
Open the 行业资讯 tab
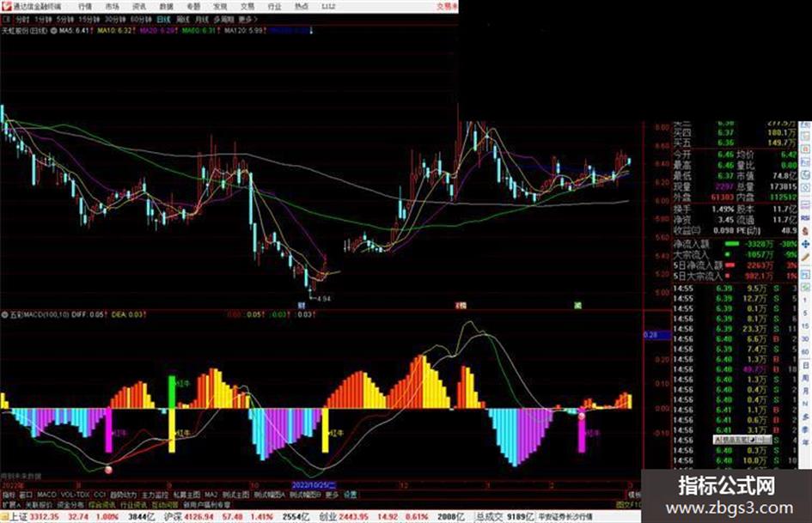point(133,504)
